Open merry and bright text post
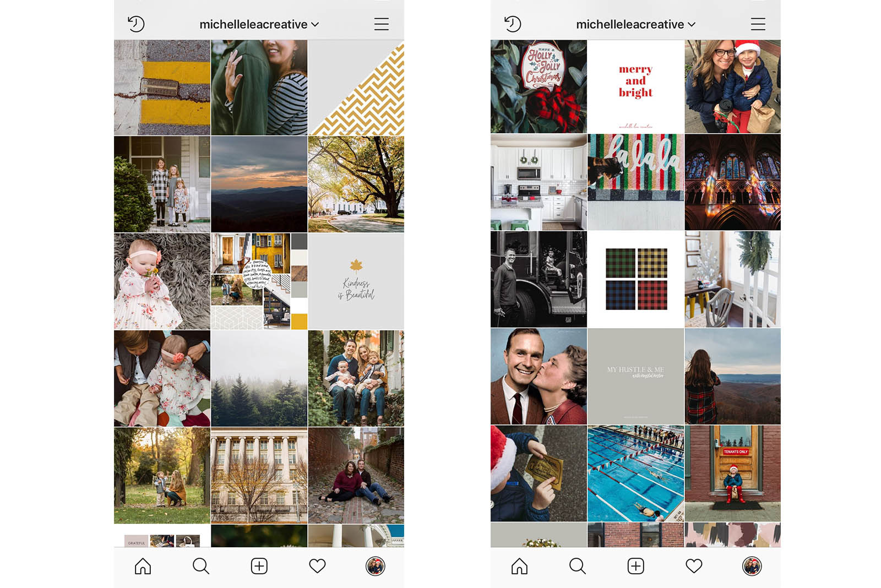Screen dimensions: 881x588 (x=636, y=86)
